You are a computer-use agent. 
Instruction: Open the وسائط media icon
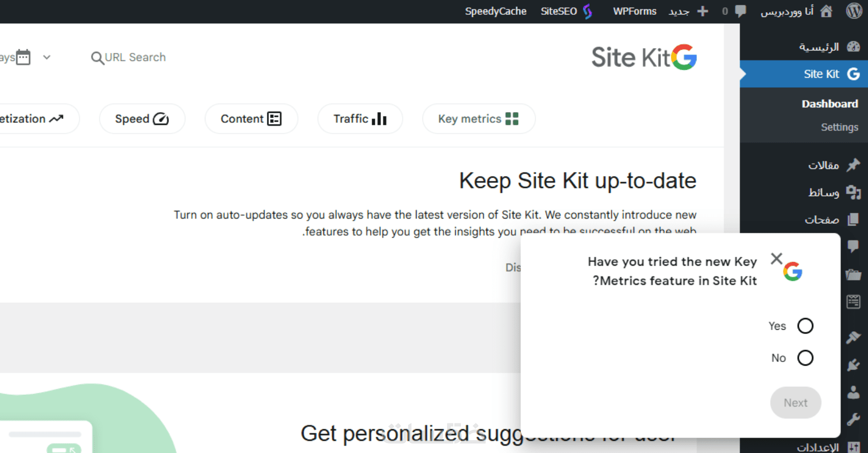[x=853, y=192]
